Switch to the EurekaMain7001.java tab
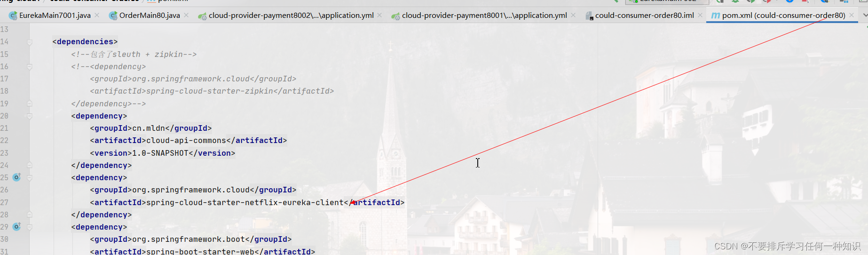868x255 pixels. click(x=55, y=16)
